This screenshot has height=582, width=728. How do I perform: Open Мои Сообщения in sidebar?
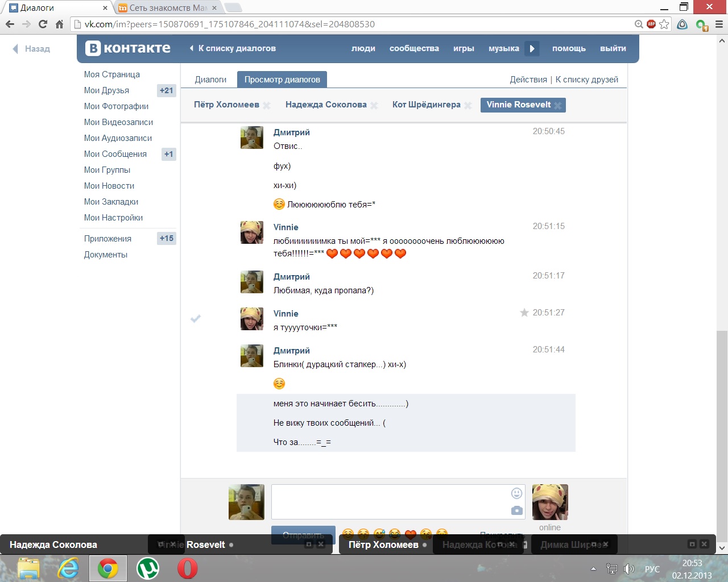pos(115,154)
